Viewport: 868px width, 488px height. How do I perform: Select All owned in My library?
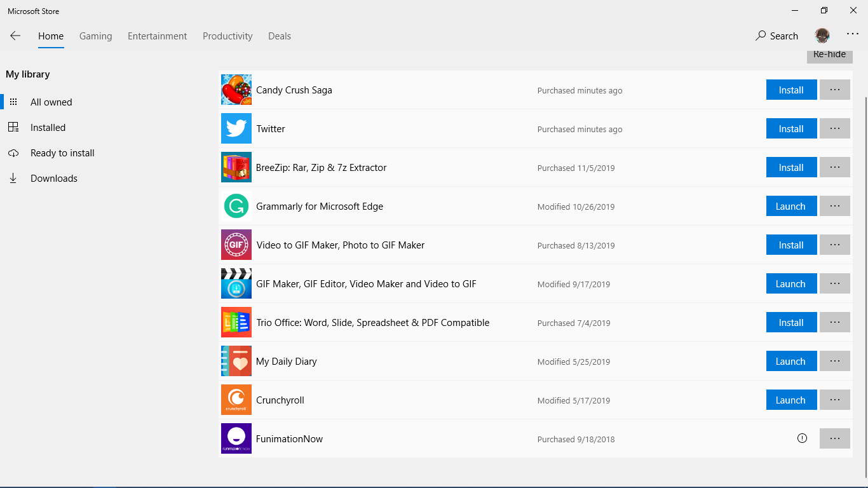point(51,102)
